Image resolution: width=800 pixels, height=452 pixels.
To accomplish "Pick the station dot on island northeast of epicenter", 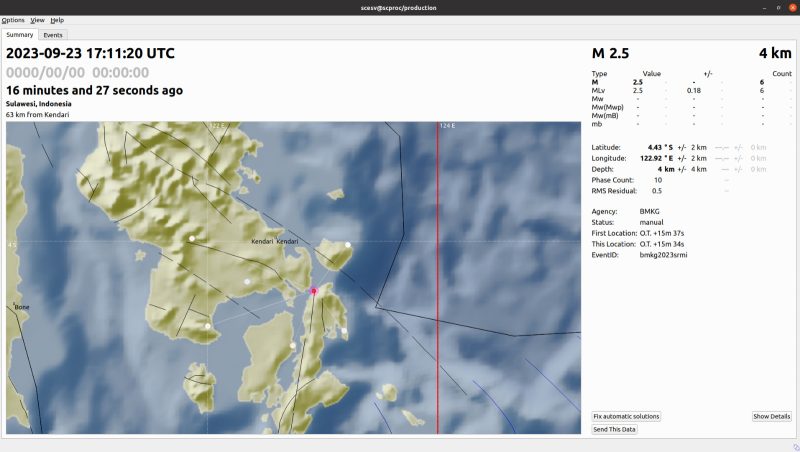I will point(348,244).
